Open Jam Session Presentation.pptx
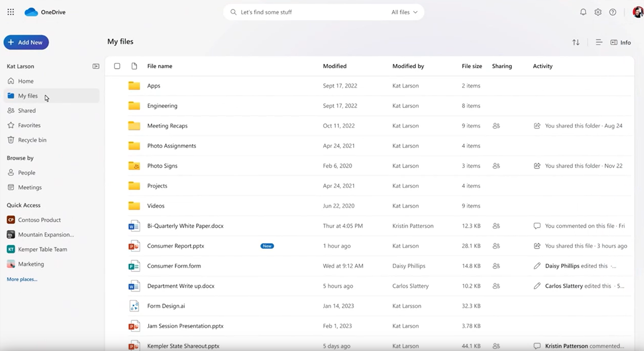 click(x=185, y=326)
